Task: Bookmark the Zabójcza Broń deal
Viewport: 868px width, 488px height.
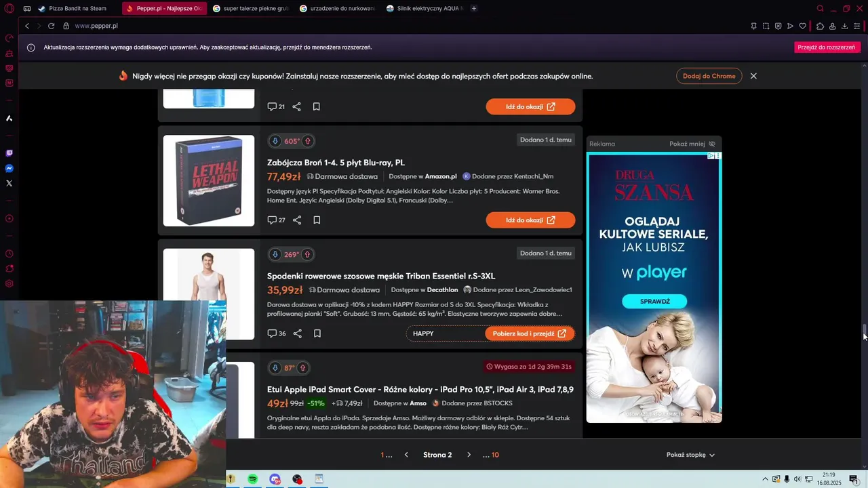Action: [x=317, y=220]
